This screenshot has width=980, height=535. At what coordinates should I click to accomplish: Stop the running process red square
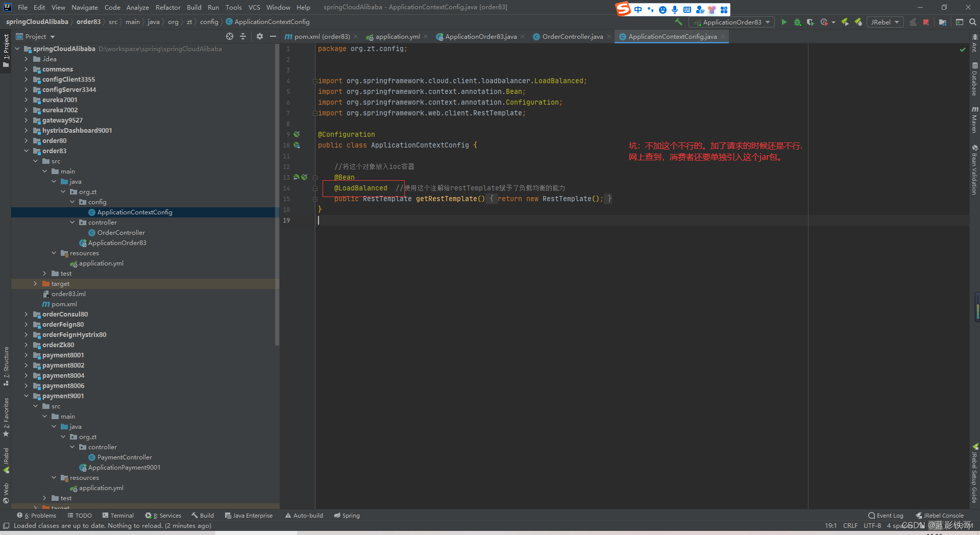pyautogui.click(x=926, y=22)
